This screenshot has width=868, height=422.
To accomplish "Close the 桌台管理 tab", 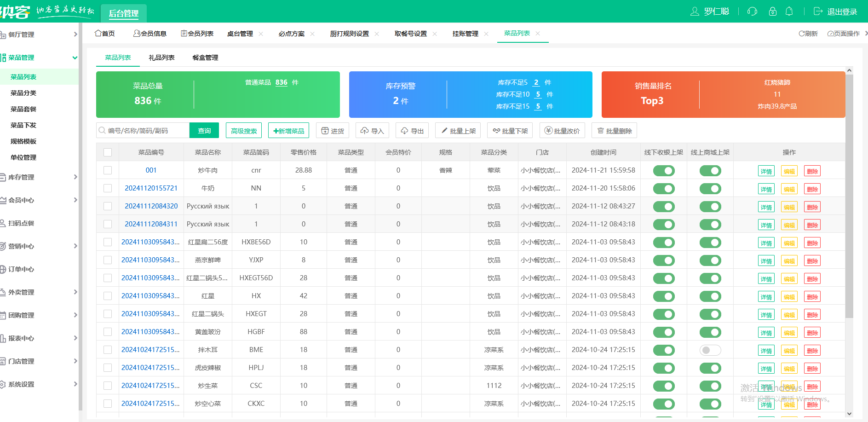I will pyautogui.click(x=261, y=34).
